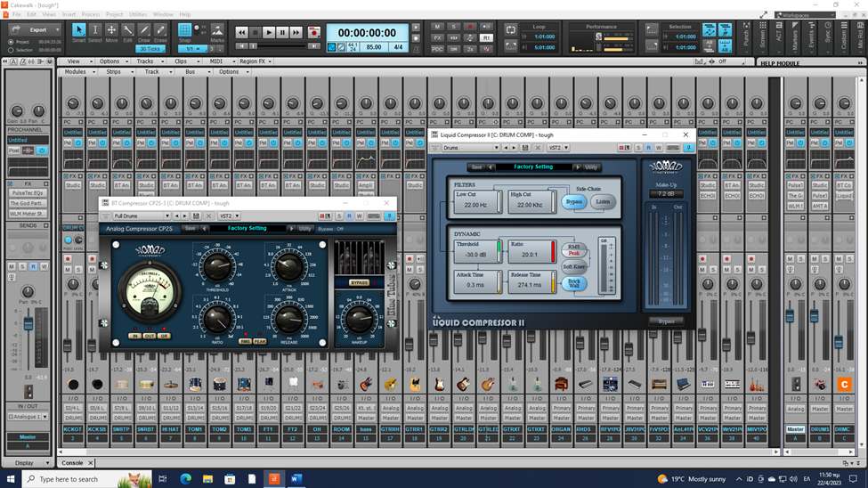This screenshot has width=868, height=488.
Task: Open the Region FX menu
Action: click(256, 61)
